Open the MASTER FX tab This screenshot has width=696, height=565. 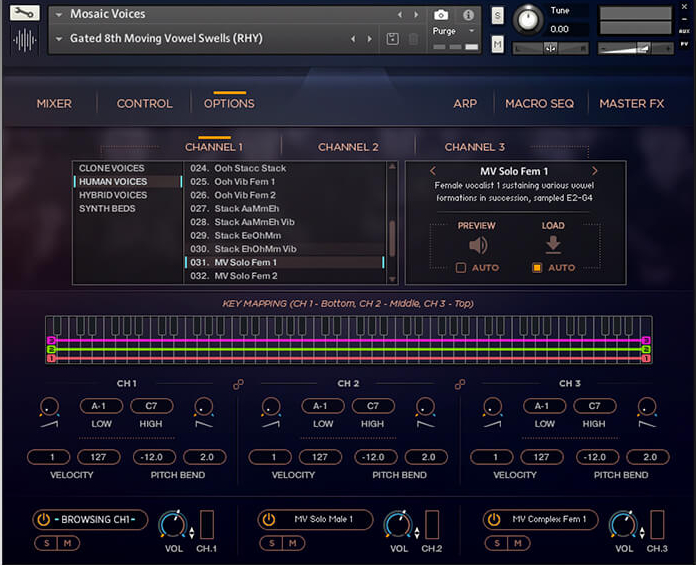(x=632, y=104)
